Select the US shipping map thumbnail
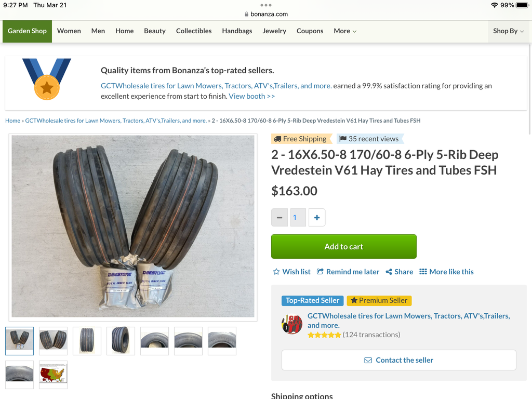 [x=53, y=374]
